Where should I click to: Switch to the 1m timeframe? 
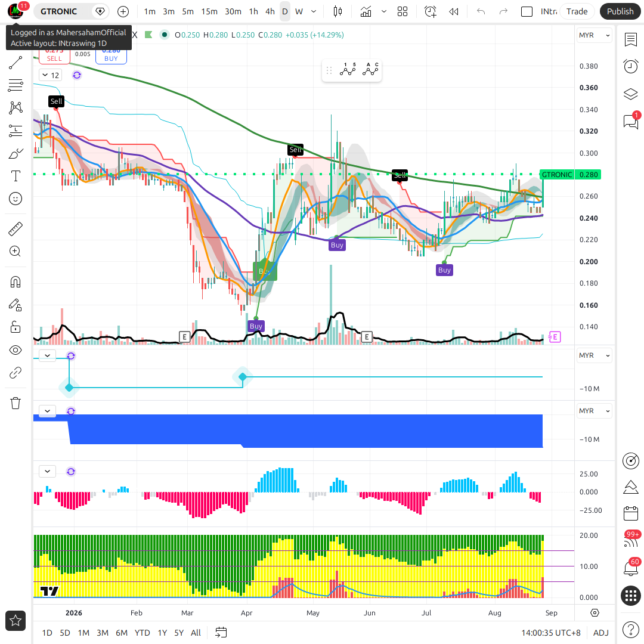pyautogui.click(x=150, y=11)
